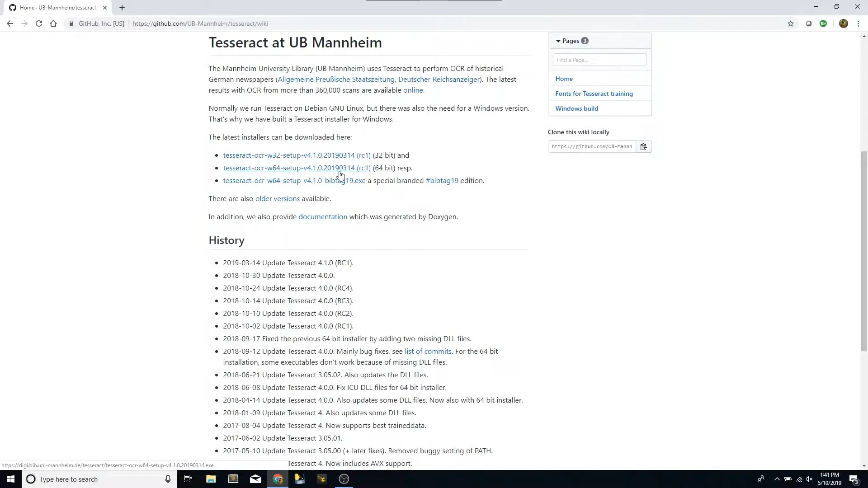This screenshot has width=868, height=488.
Task: Click the copy wiki URL icon
Action: pyautogui.click(x=643, y=146)
